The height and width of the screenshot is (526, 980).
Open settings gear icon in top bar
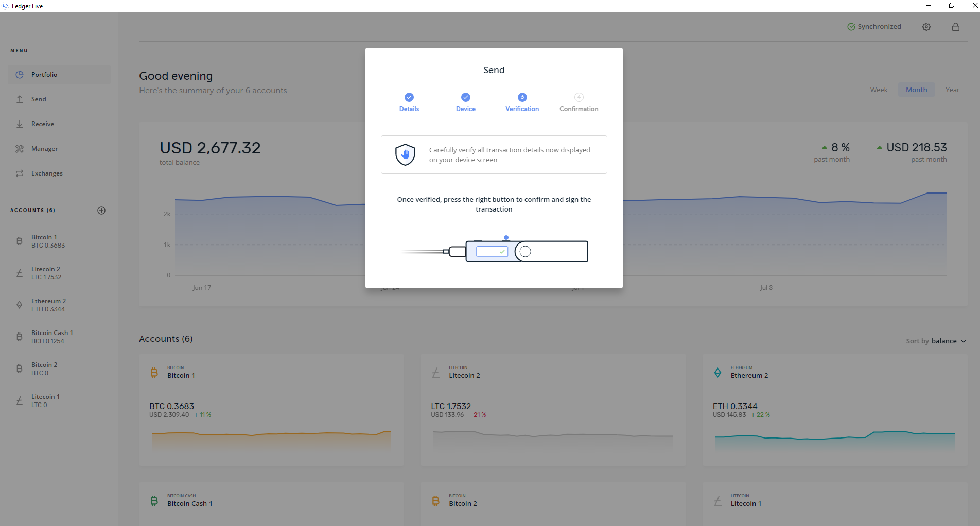pos(926,27)
